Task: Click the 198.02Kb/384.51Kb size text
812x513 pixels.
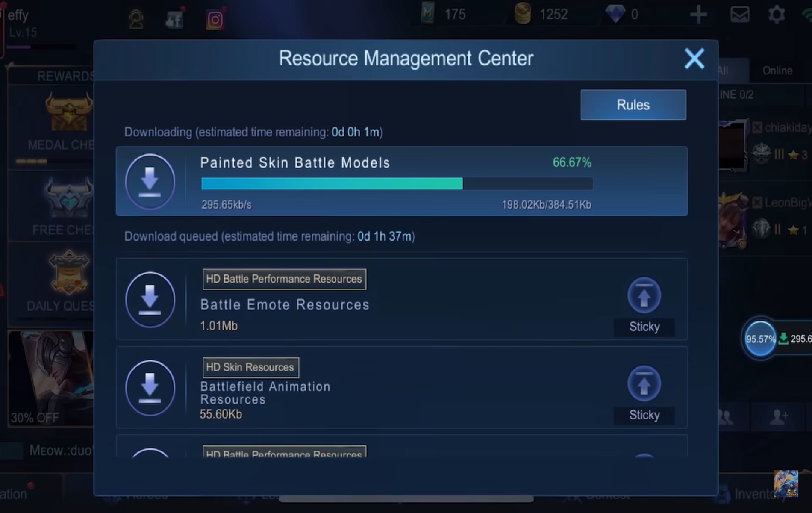Action: 547,205
